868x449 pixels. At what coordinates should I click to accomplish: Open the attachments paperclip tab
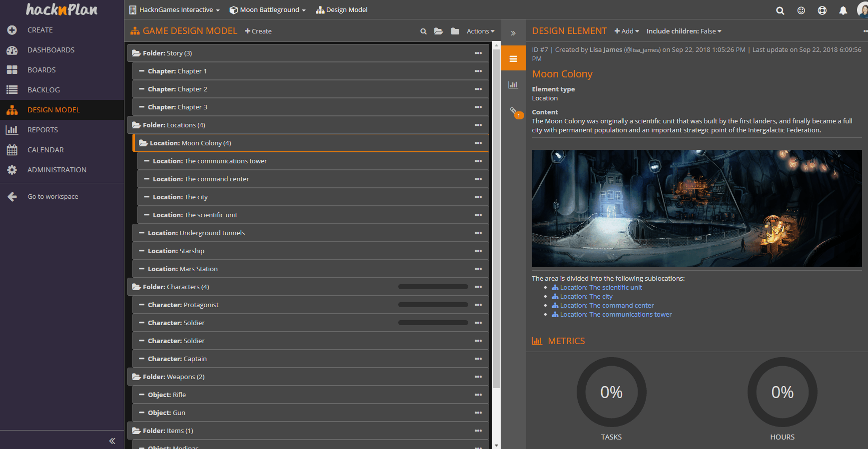(x=513, y=111)
